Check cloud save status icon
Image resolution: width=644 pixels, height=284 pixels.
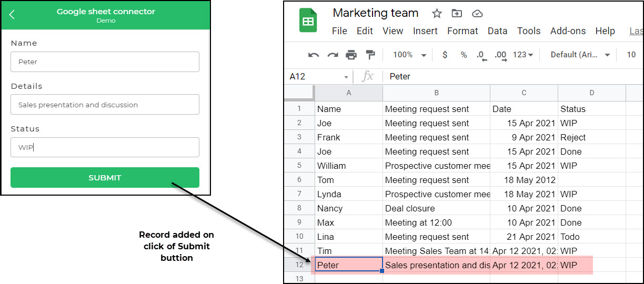pos(477,14)
